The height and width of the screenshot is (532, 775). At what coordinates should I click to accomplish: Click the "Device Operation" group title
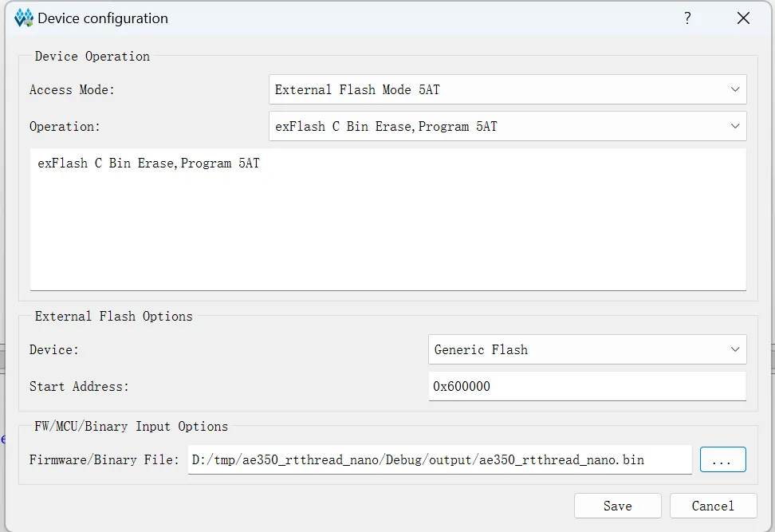[x=92, y=56]
